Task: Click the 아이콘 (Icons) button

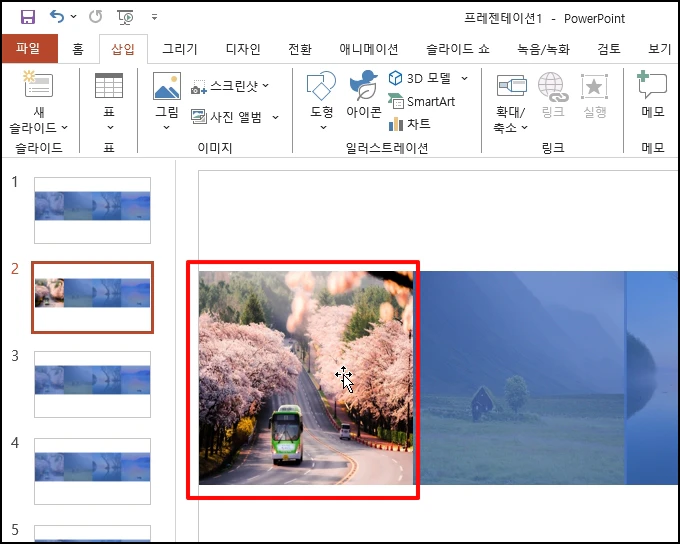Action: click(363, 94)
